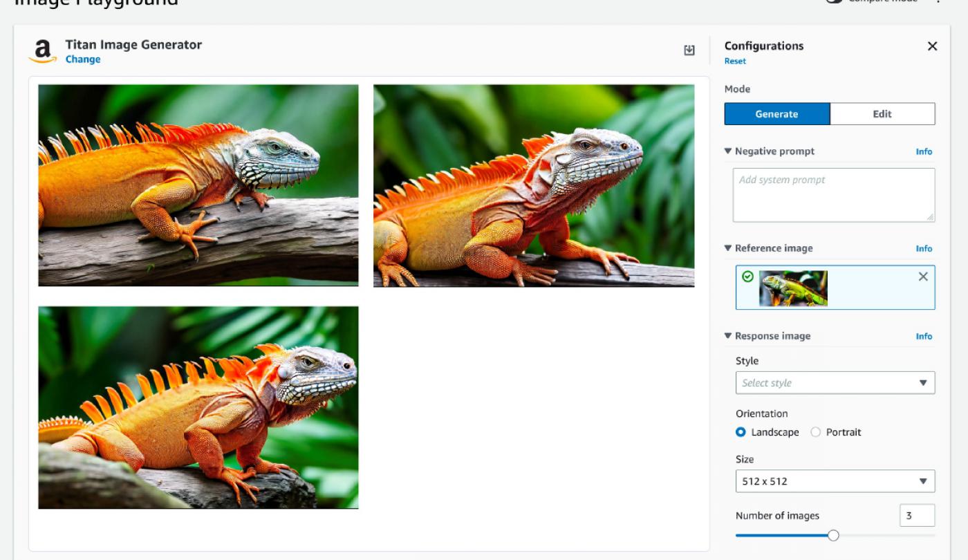
Task: Click the reference iguana thumbnail
Action: click(x=793, y=288)
